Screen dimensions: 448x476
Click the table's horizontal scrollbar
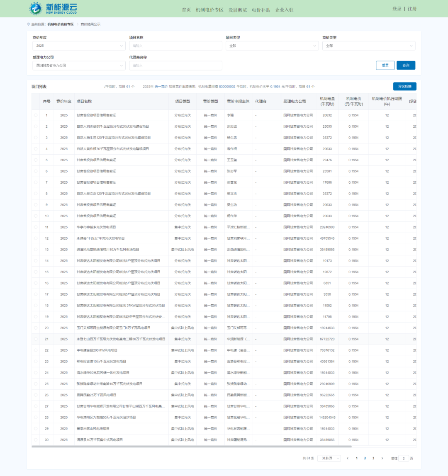point(191,447)
